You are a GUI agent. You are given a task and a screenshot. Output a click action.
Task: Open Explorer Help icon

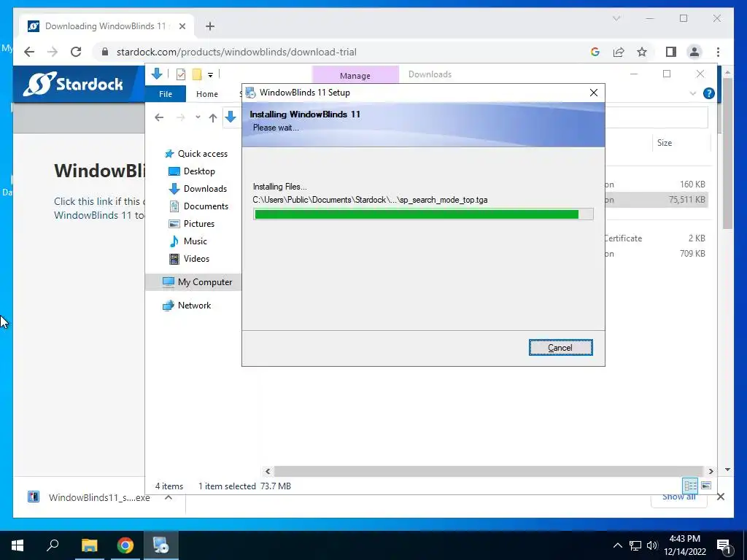708,93
